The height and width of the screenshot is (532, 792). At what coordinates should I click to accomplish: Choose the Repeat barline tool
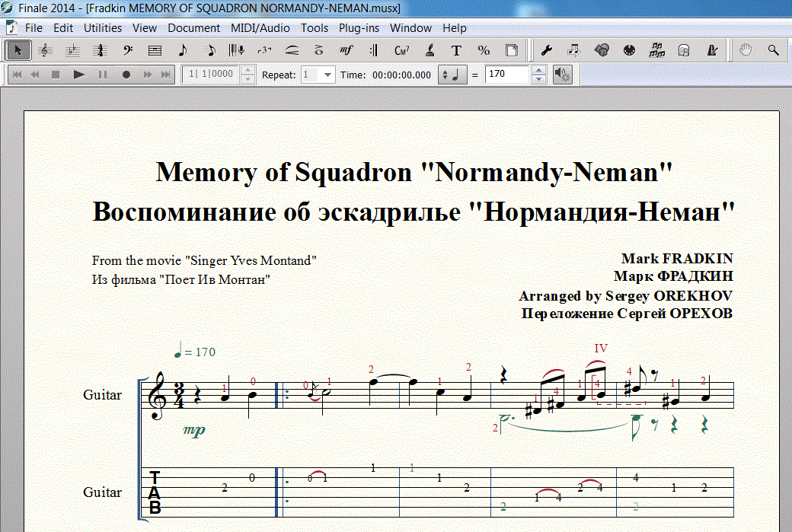(374, 50)
